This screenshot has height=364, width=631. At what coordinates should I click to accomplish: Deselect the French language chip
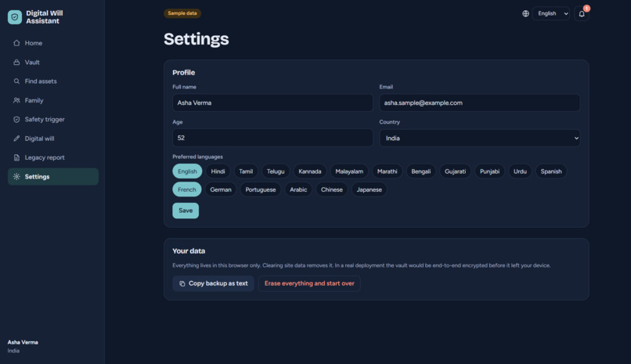pyautogui.click(x=187, y=189)
